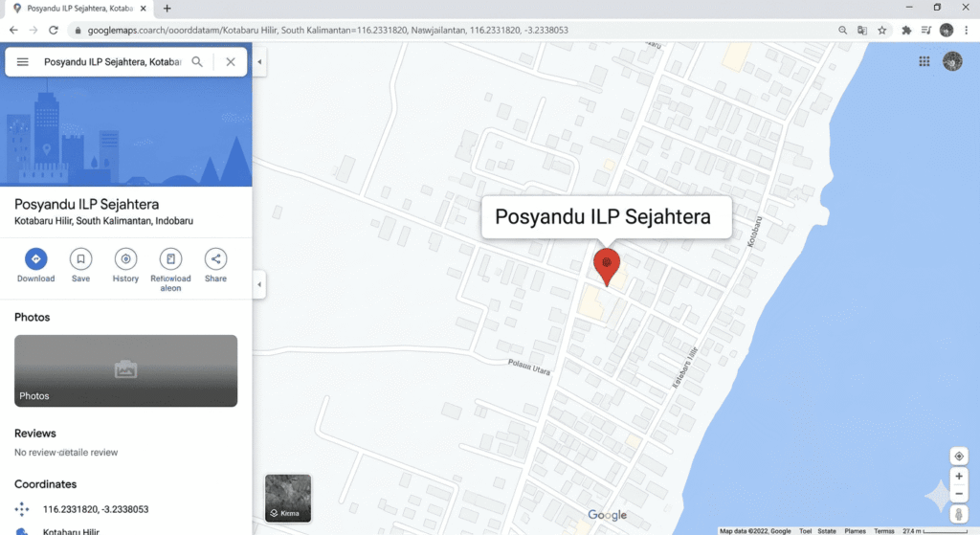Click the blue Download icon
This screenshot has width=980, height=535.
tap(35, 258)
